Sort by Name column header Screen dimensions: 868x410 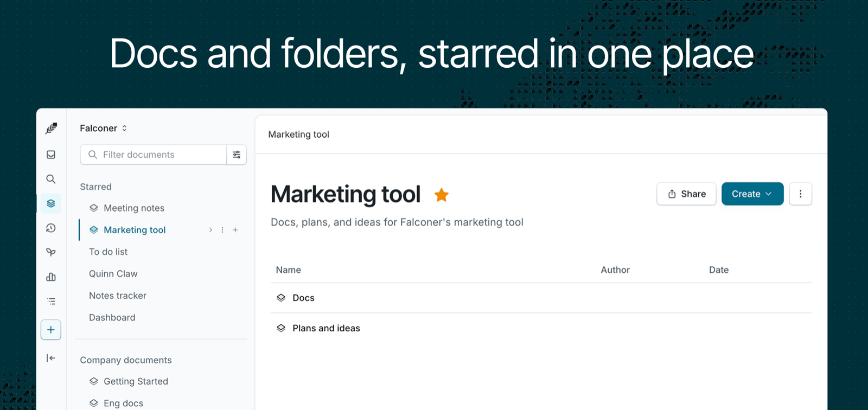[289, 270]
